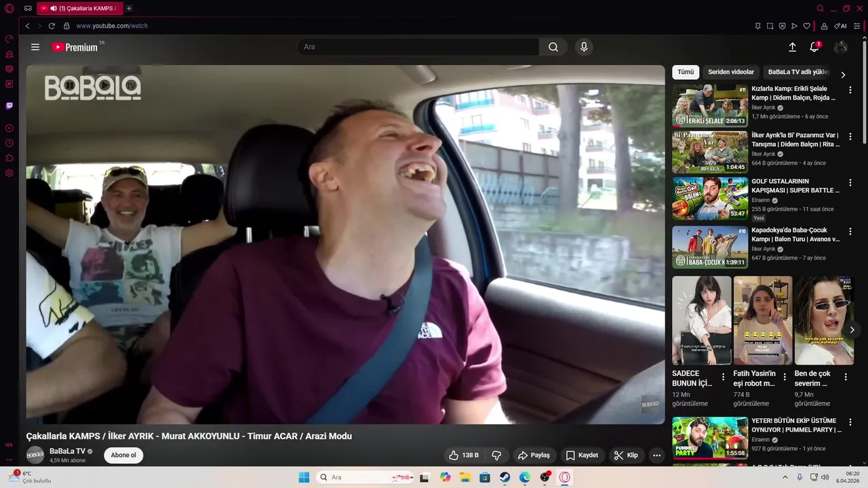Image resolution: width=868 pixels, height=488 pixels.
Task: Open Opera sidebar settings gear
Action: pos(9,173)
